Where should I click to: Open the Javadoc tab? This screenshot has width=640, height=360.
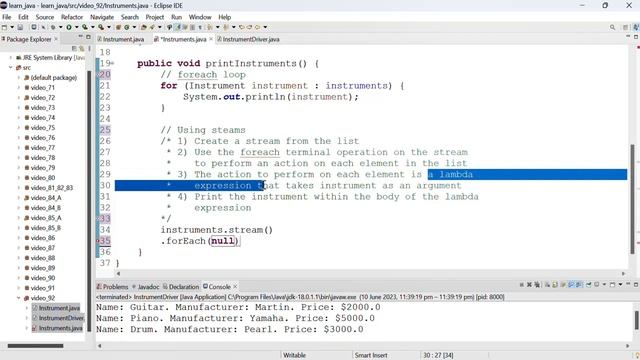click(x=146, y=287)
